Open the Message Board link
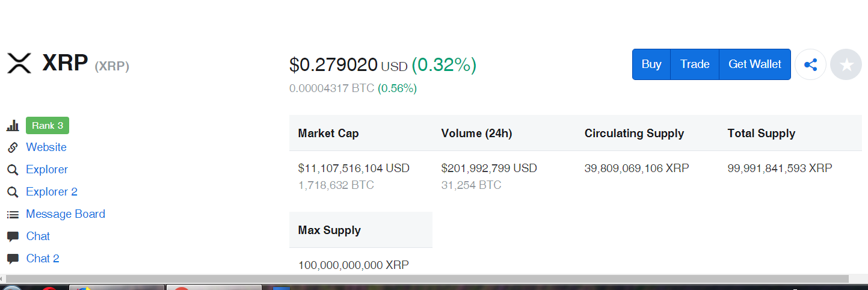 (66, 214)
